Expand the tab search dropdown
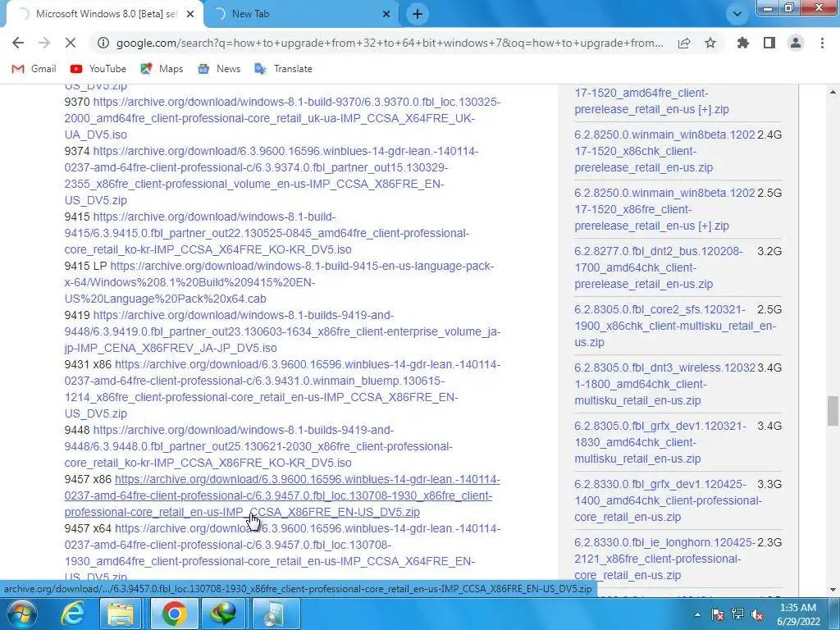The image size is (840, 630). [737, 14]
